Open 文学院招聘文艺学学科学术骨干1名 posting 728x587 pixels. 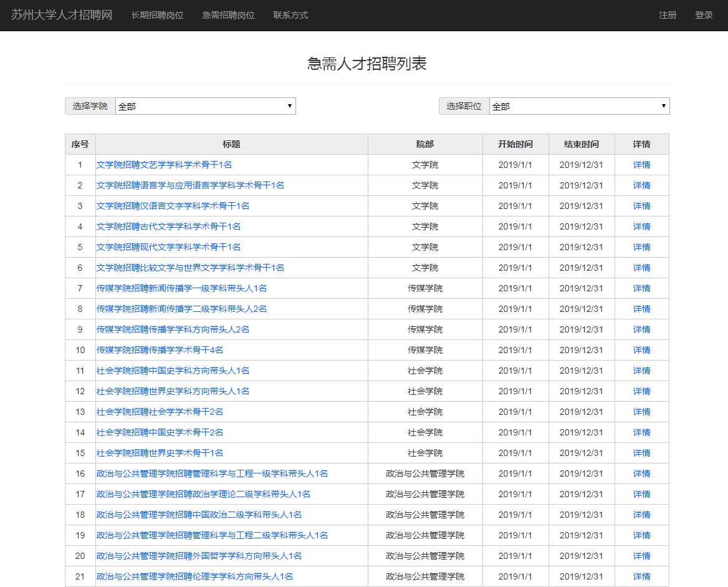[164, 165]
